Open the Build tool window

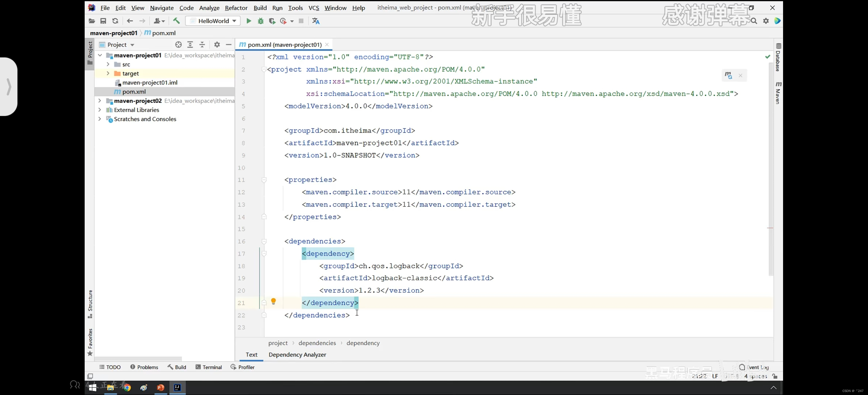tap(177, 367)
